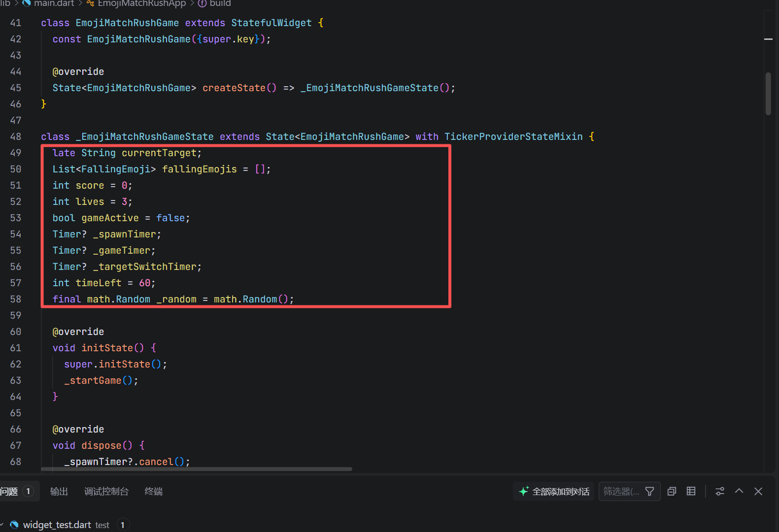Click the Dart file icon beside widget_test.dart
The image size is (779, 532).
[14, 525]
